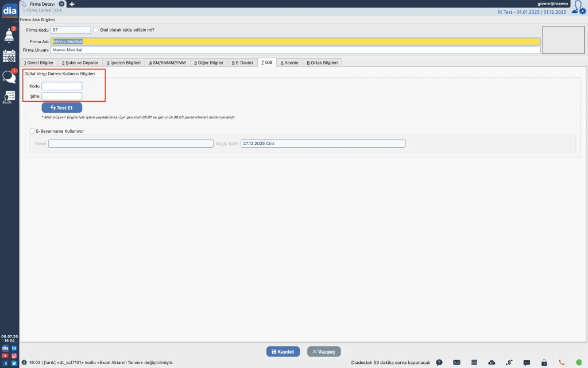Open chat messages bubble in sidebar
588x368 pixels.
tap(9, 76)
